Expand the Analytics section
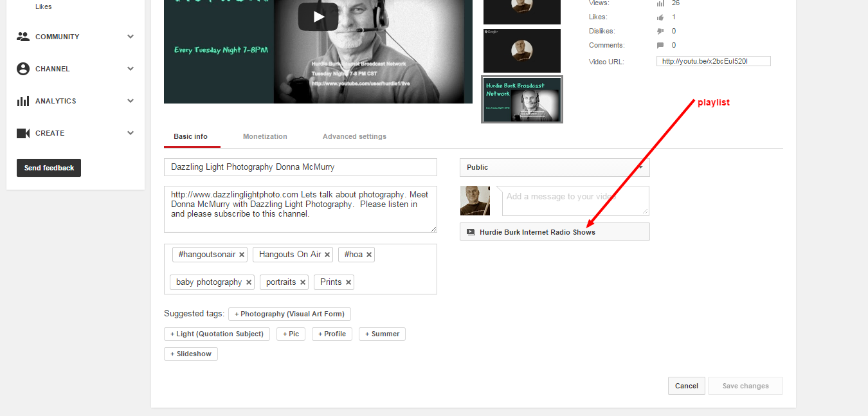This screenshot has height=416, width=868. pyautogui.click(x=131, y=101)
